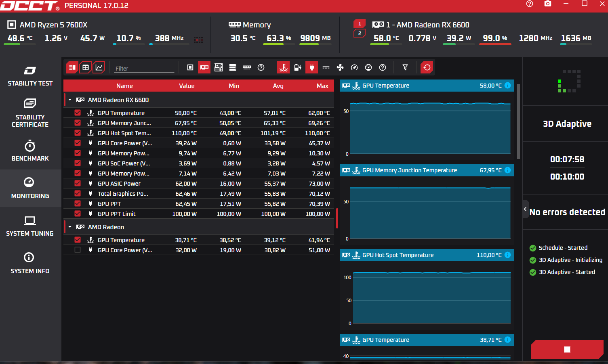Toggle the power plug sensor type filter
Viewport: 608px width, 364px height.
(312, 67)
